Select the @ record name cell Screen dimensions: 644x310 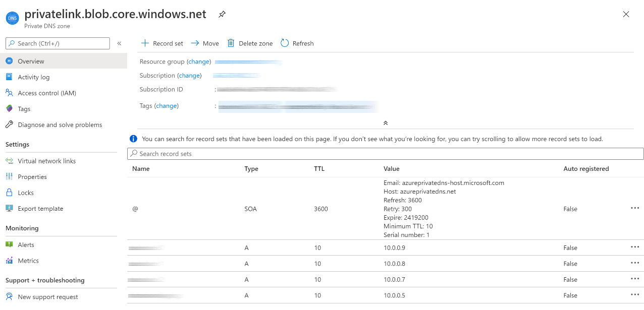point(135,209)
